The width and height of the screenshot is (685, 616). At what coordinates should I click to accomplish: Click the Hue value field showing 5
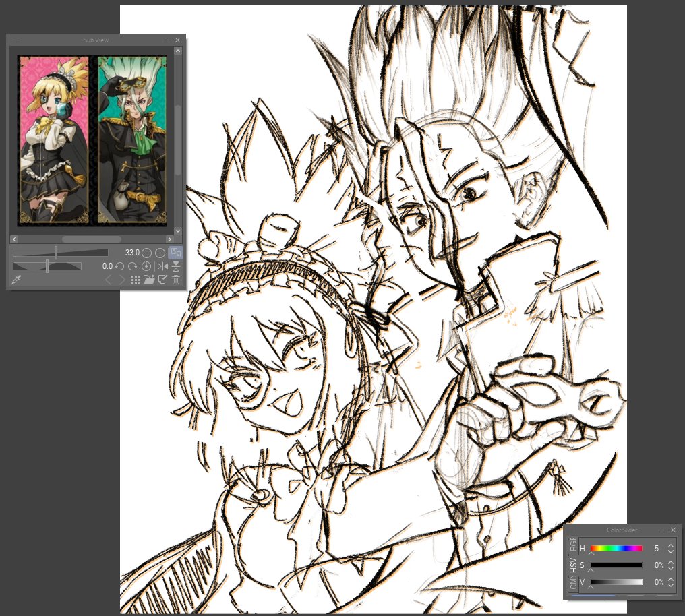(x=656, y=549)
